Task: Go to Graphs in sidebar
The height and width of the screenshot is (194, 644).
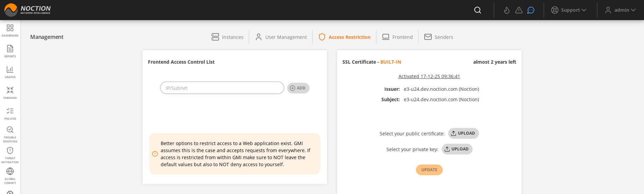Action: [x=10, y=72]
